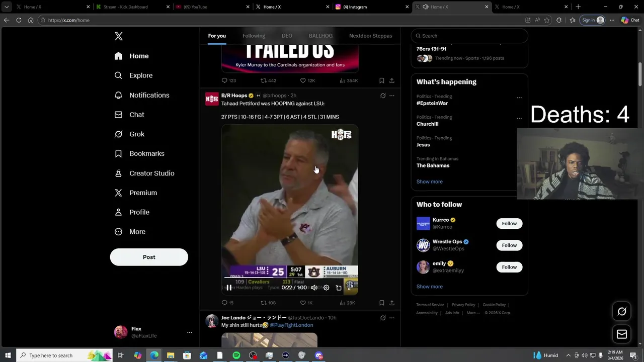Open floating messages envelope button

tap(622, 334)
